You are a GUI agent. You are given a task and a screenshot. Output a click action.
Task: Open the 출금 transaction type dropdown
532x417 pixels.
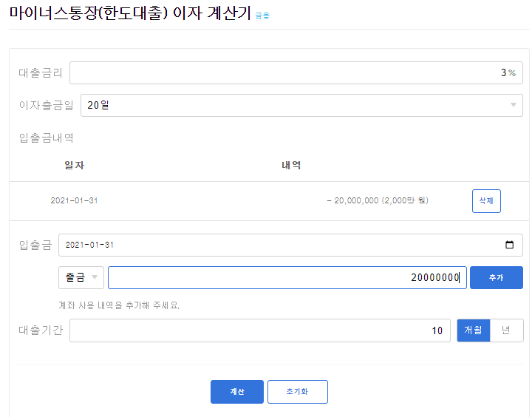point(81,277)
